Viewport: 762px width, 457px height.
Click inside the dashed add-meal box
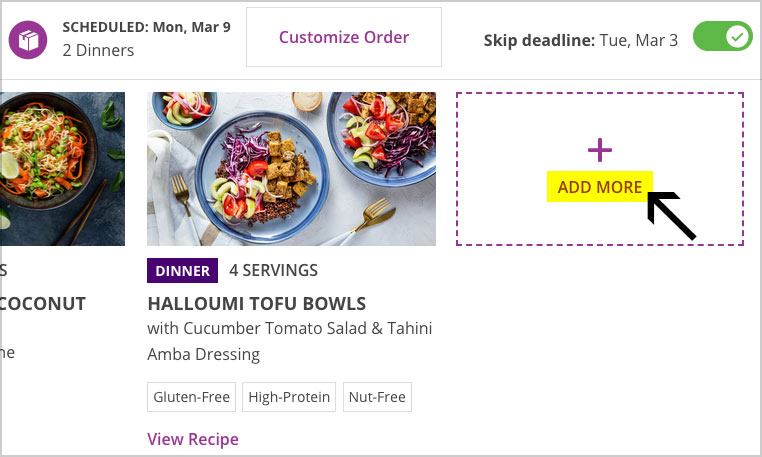pos(600,169)
